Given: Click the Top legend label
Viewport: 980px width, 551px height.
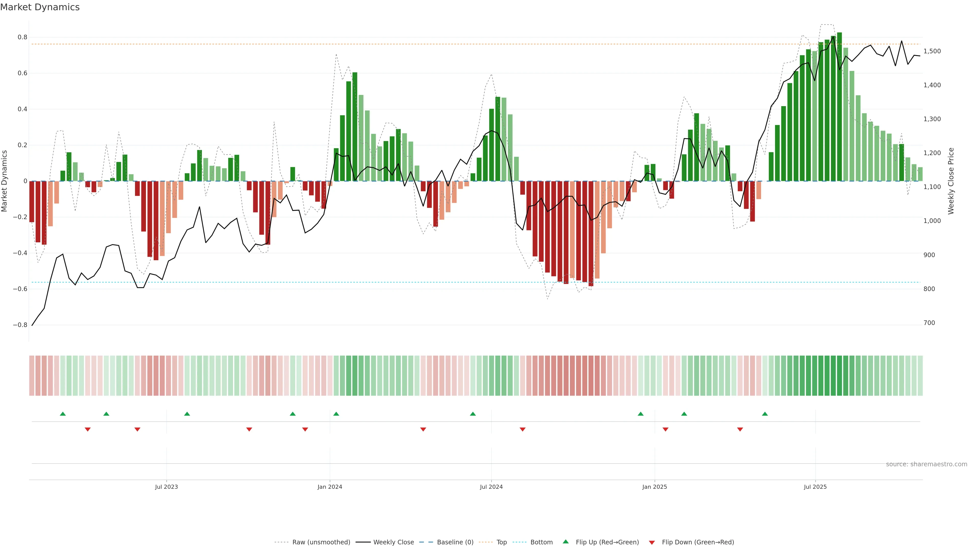Looking at the screenshot, I should click(501, 542).
